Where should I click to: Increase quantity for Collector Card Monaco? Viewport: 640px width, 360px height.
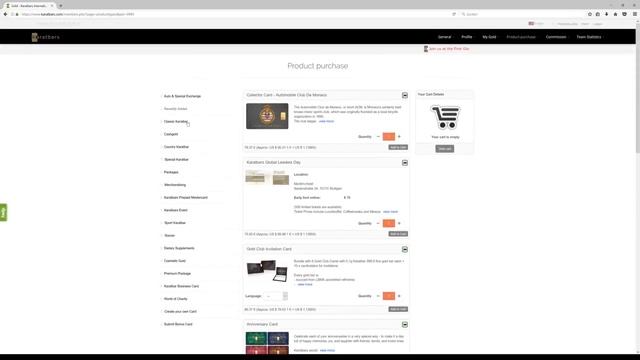399,137
